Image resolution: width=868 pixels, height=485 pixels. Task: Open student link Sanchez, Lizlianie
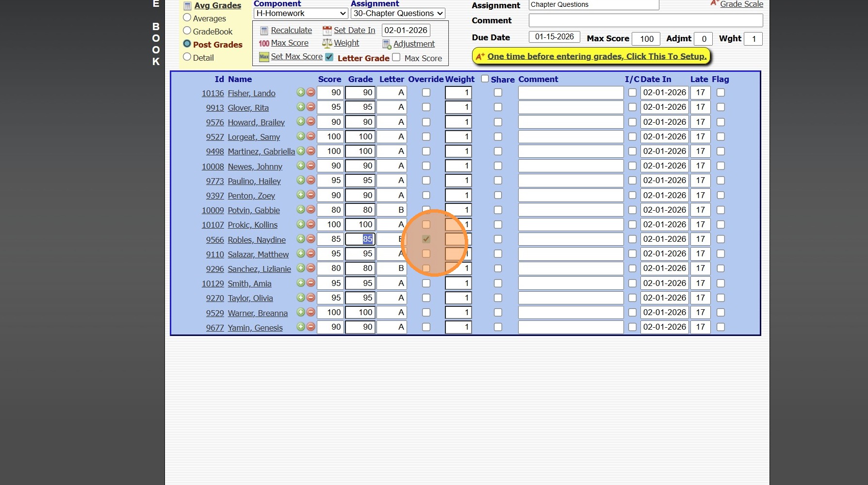pos(259,269)
